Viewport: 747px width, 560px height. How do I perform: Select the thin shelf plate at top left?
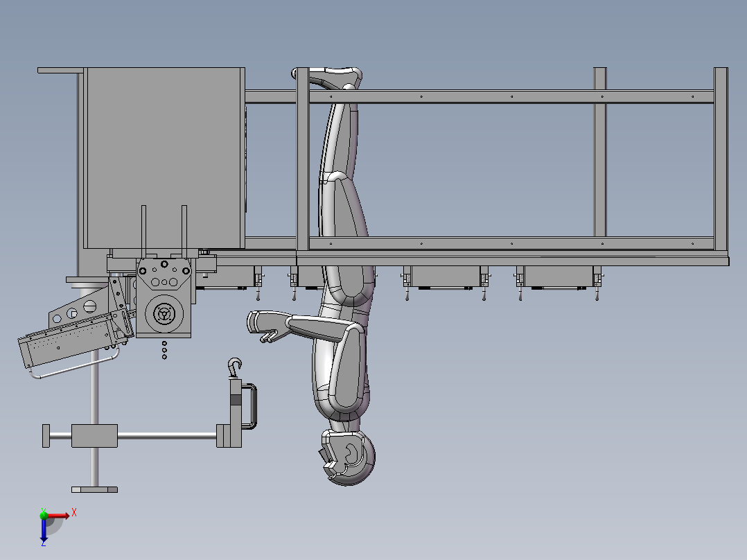60,71
